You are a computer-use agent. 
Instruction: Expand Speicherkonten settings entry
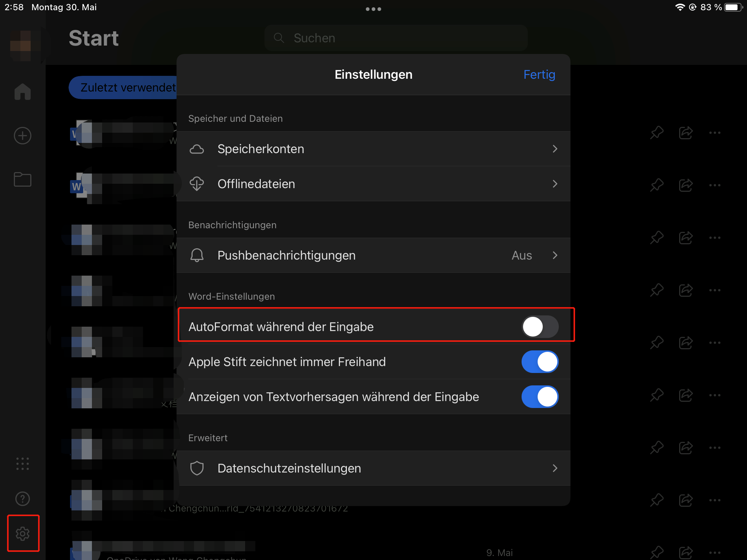373,149
